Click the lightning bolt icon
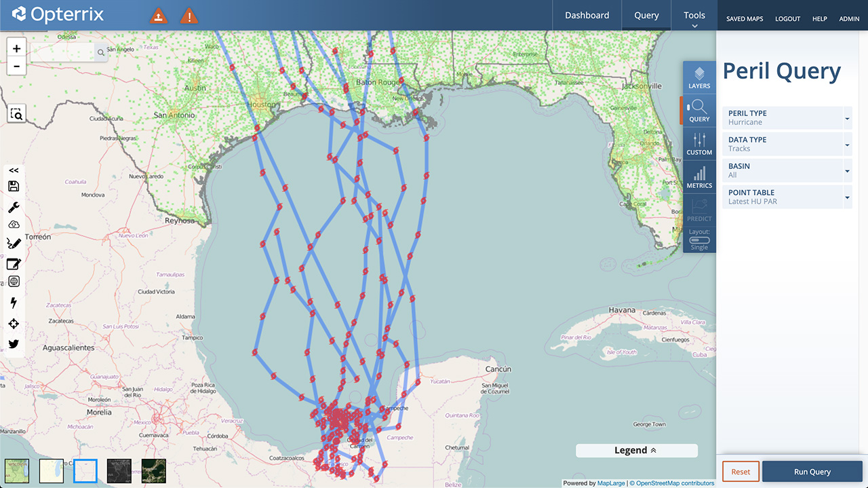 [x=14, y=303]
